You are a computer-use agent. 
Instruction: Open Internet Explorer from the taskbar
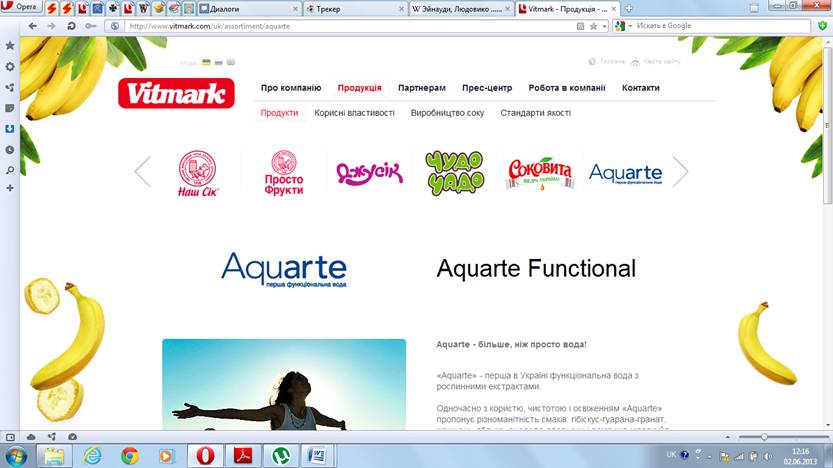point(92,456)
